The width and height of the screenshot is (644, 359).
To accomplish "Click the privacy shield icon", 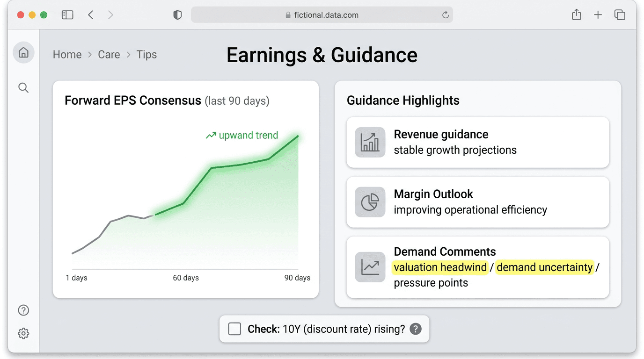I will coord(177,15).
